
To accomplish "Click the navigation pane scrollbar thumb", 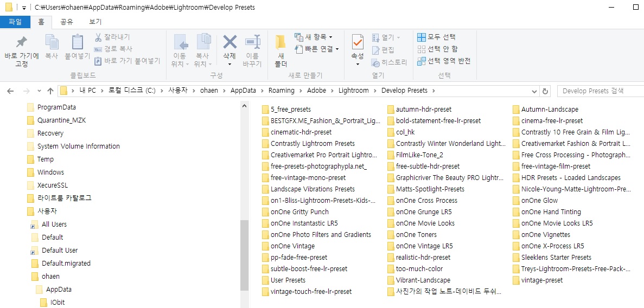I will click(x=244, y=255).
